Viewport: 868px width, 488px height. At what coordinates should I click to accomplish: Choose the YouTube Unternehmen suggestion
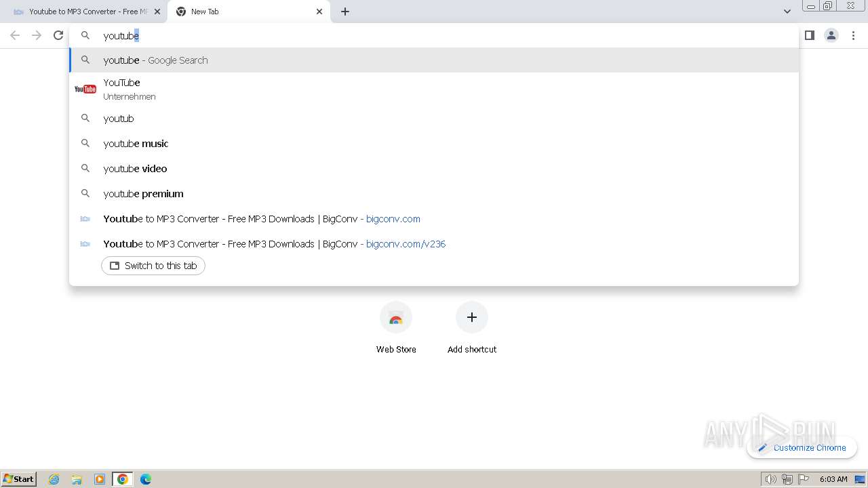(x=434, y=89)
